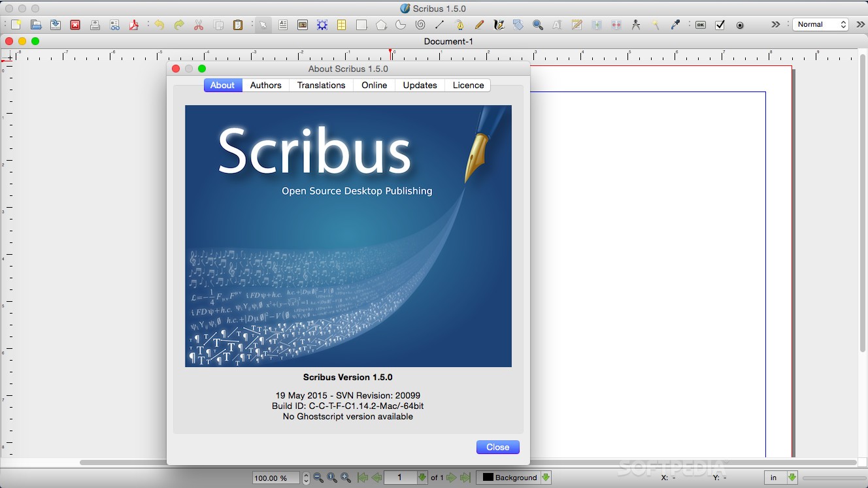
Task: Pick the Bezier Curve pen tool
Action: pos(459,25)
